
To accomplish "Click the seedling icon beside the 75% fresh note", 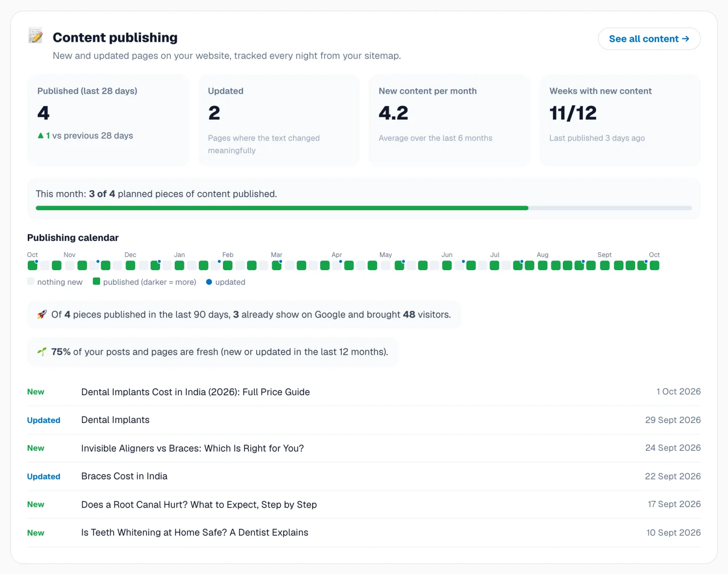I will point(42,352).
